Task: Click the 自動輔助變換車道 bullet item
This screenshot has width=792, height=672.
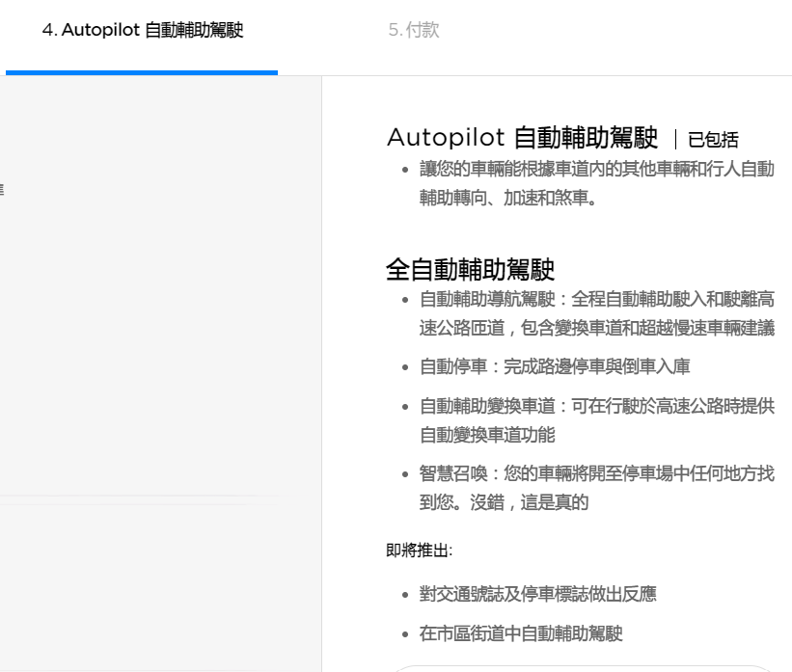Action: pos(597,420)
